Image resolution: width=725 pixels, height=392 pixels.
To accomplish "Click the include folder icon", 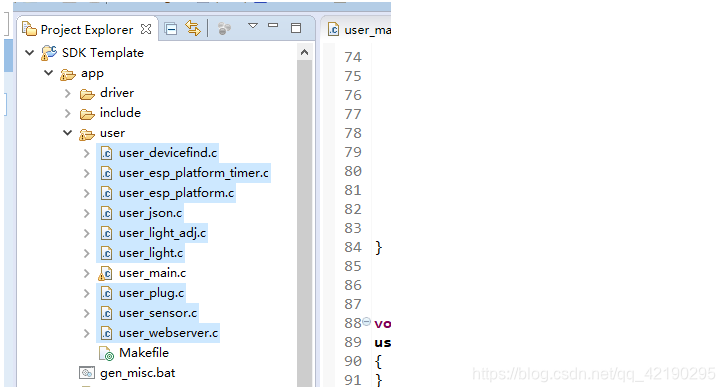I will tap(87, 114).
